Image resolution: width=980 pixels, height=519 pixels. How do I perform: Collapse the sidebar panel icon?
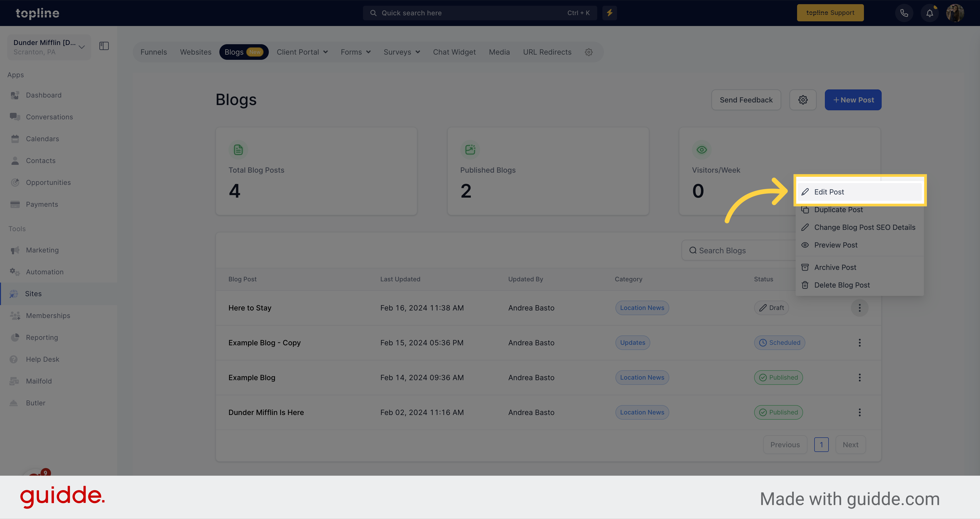[x=104, y=46]
